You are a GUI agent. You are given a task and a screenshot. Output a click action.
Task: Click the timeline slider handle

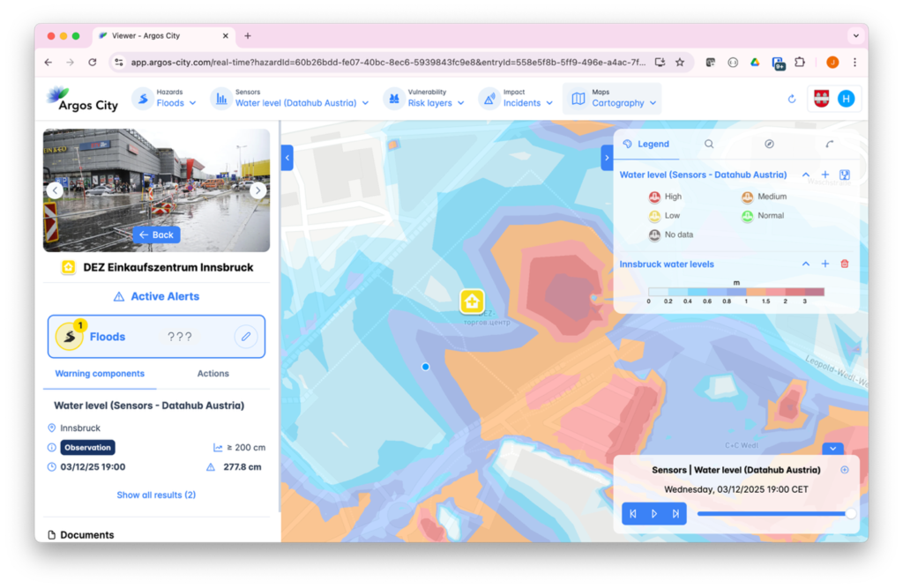pyautogui.click(x=850, y=513)
